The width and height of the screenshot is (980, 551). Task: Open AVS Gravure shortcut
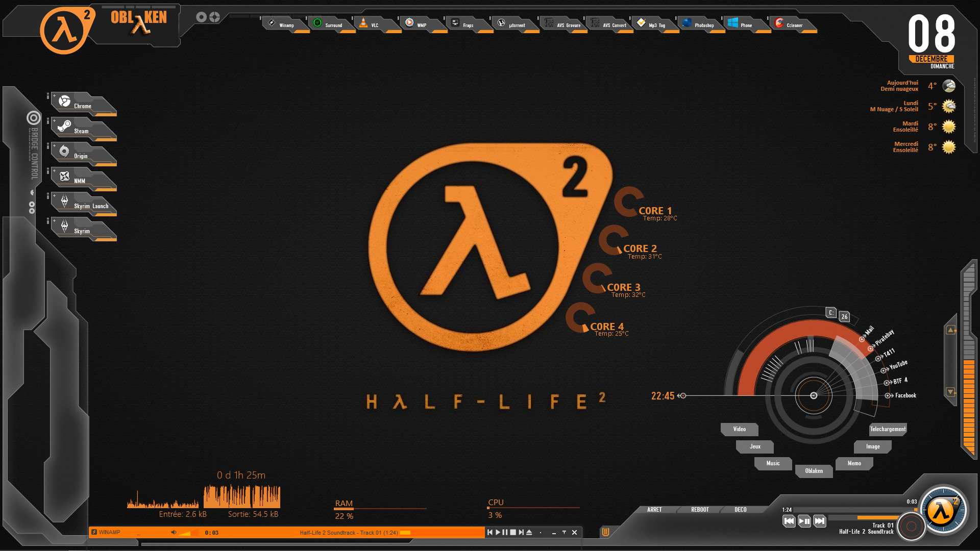[563, 24]
